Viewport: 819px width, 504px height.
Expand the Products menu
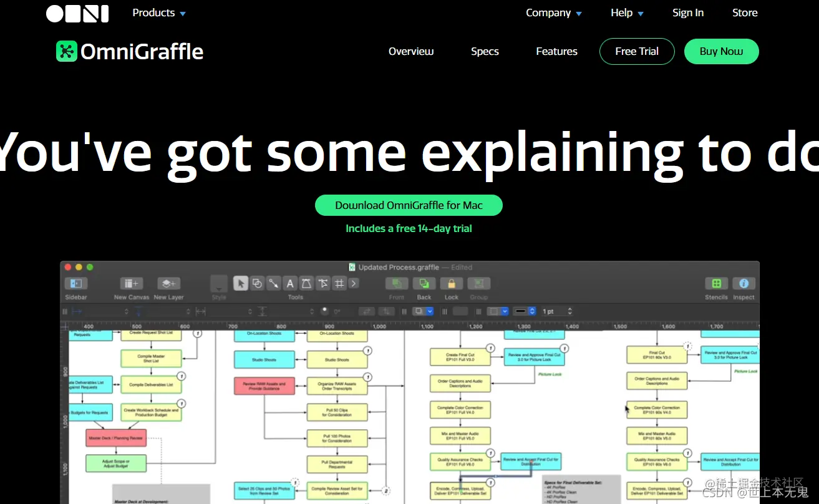(159, 12)
